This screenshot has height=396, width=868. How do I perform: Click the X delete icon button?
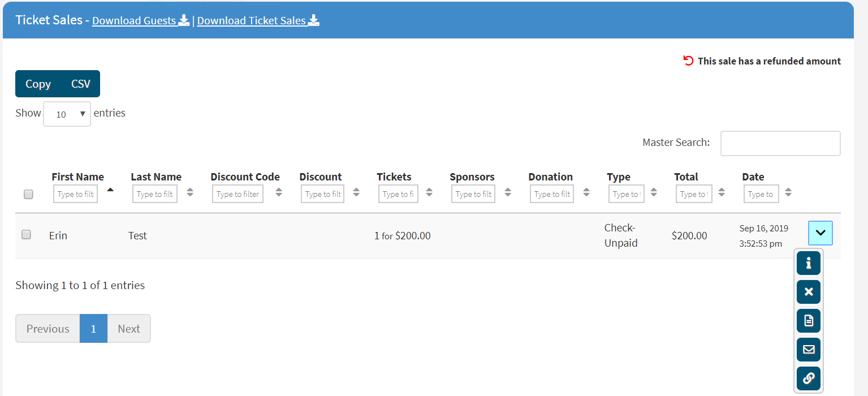point(808,292)
